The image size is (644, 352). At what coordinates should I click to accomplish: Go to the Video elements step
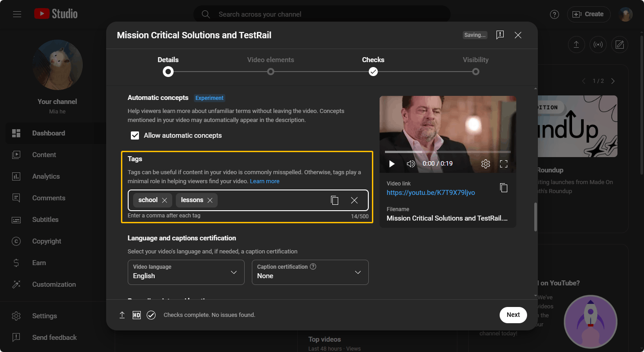(271, 66)
